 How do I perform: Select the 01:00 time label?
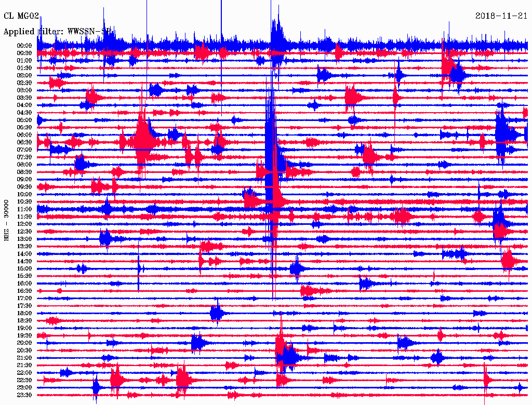click(x=24, y=61)
